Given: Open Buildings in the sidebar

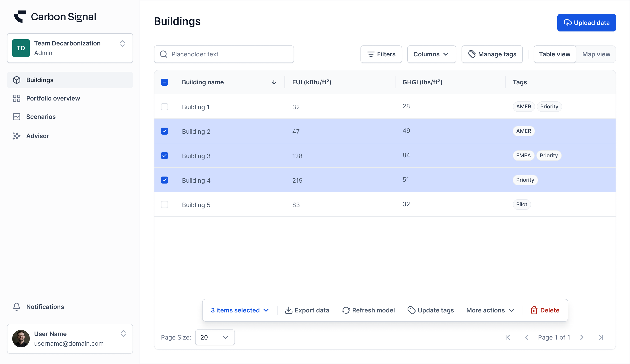Looking at the screenshot, I should pyautogui.click(x=40, y=80).
